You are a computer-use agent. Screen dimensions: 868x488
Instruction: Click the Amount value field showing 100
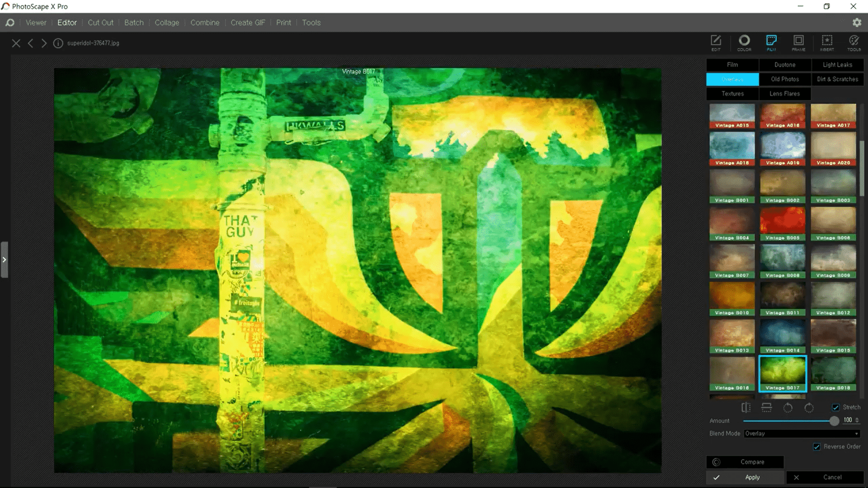848,420
